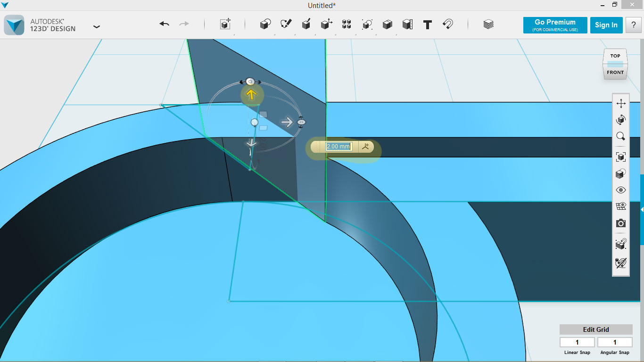Open the Construct tool
Screen dimensions: 644x362
[305, 25]
